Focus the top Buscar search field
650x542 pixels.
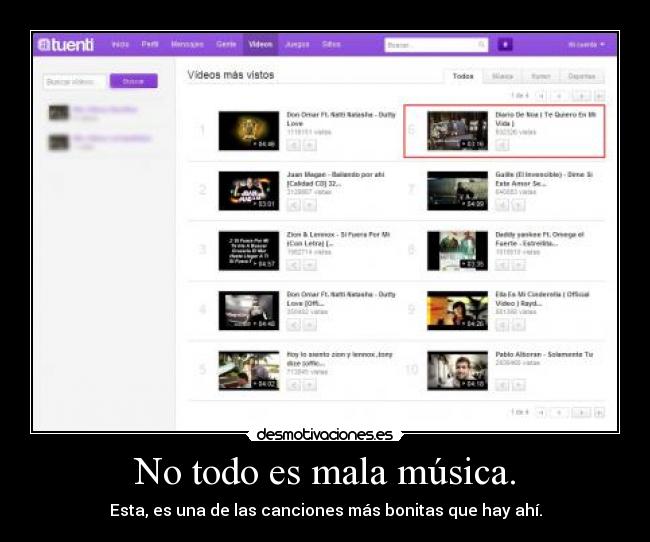tap(436, 45)
